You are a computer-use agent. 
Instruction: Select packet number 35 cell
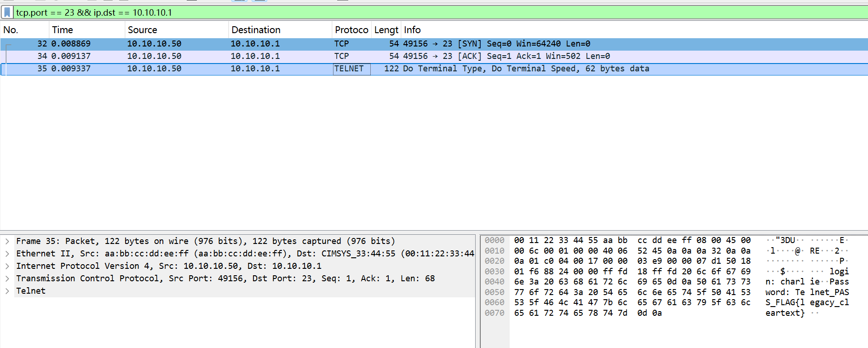click(x=42, y=69)
